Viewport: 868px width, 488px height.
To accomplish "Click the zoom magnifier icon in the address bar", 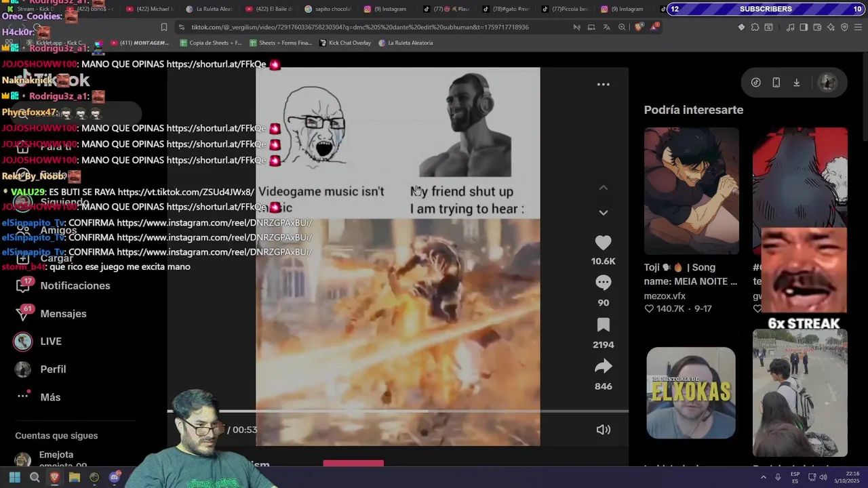I will (x=622, y=27).
